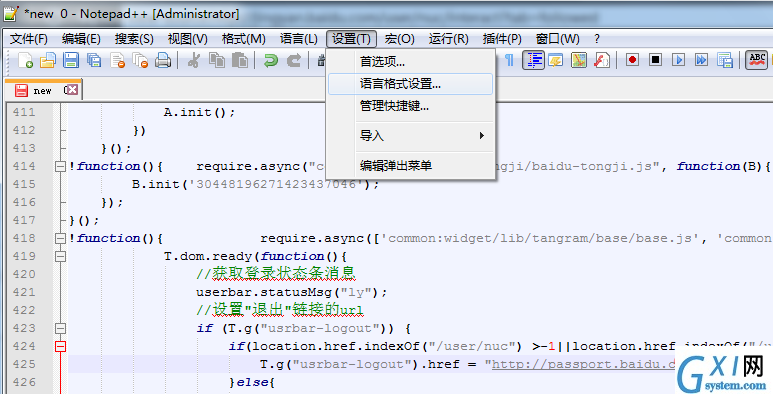773x394 pixels.
Task: Click the B.init call on line 415
Action: [x=256, y=184]
